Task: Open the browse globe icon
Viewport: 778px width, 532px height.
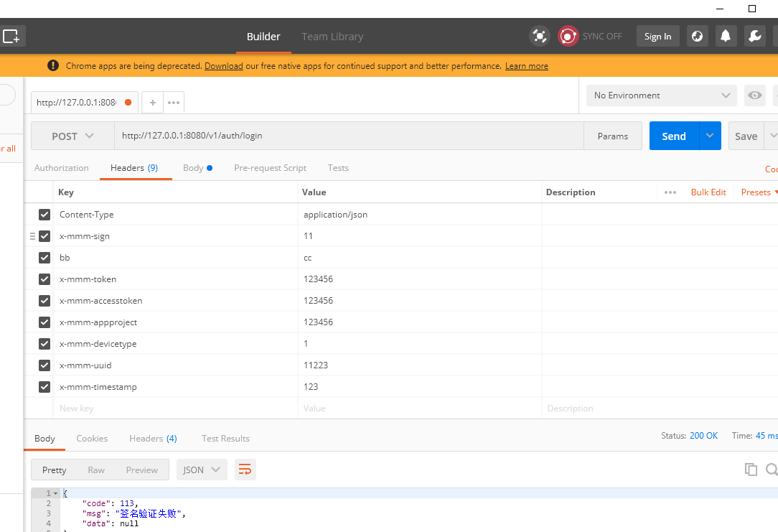Action: click(x=697, y=36)
